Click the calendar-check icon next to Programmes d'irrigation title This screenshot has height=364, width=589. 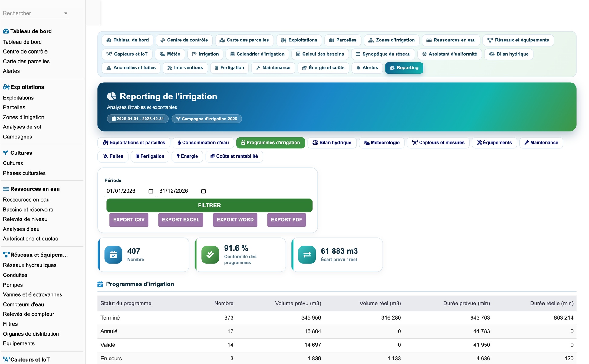[x=100, y=284]
